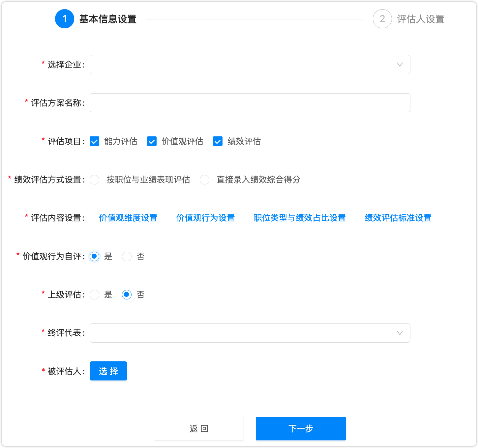Open the 价值观维度设置 link

(128, 218)
